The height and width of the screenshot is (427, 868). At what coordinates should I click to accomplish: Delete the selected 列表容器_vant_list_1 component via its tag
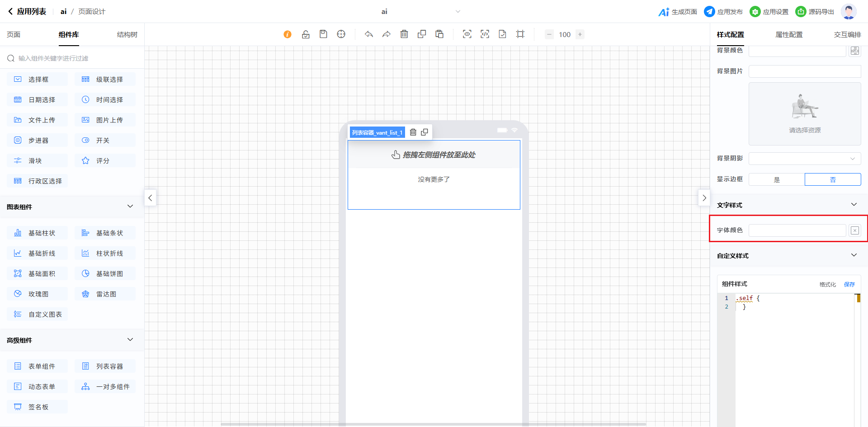413,132
